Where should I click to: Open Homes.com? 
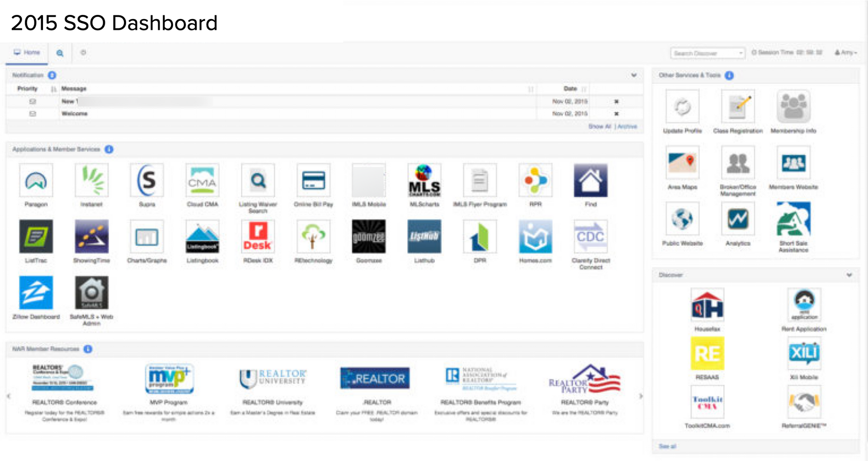[536, 237]
